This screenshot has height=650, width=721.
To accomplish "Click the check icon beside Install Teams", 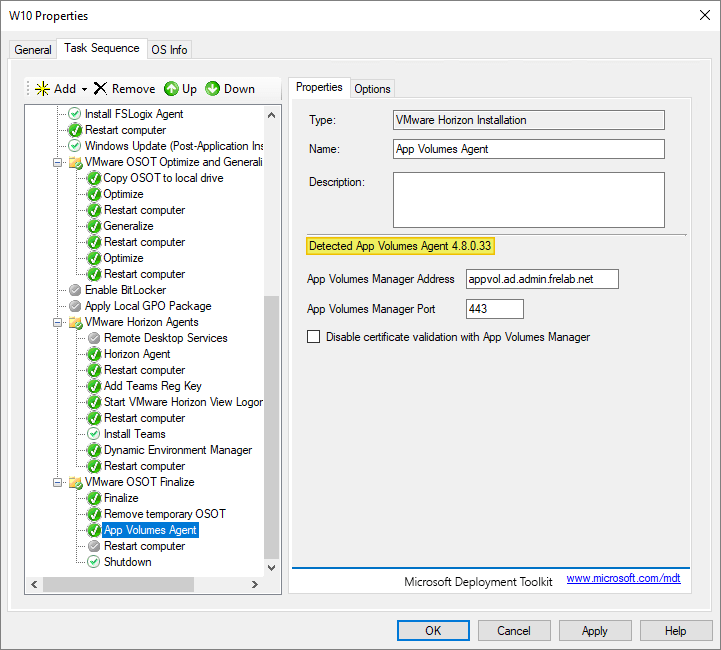I will (x=94, y=434).
